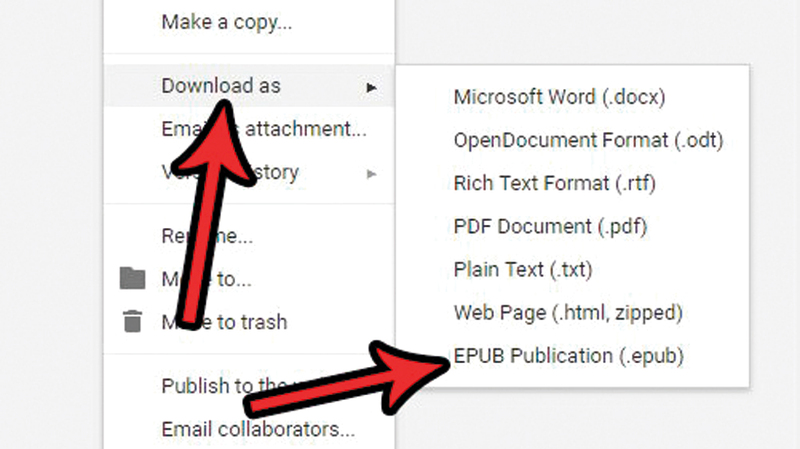Select EPUB Publication (.epub) format
800x449 pixels.
pyautogui.click(x=570, y=356)
